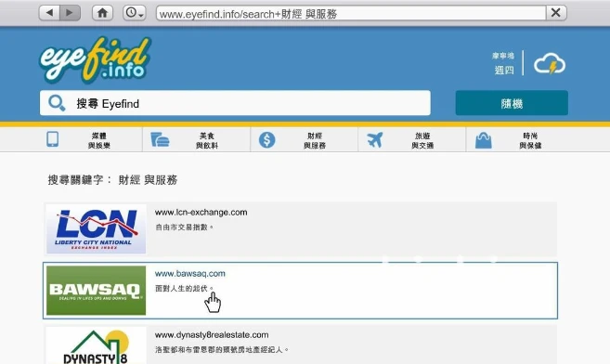Open the LCN exchange logo thumbnail
610x364 pixels.
point(96,229)
